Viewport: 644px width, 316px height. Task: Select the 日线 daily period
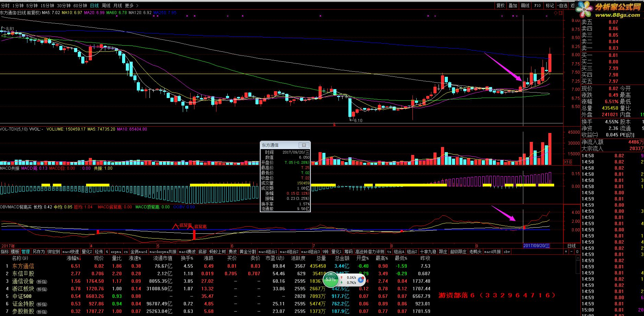(94, 5)
